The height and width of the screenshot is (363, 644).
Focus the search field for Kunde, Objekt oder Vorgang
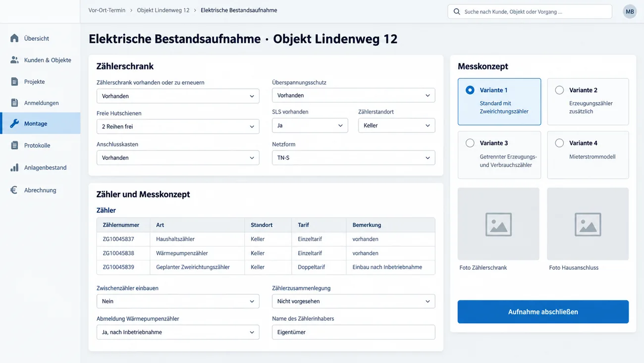pos(530,11)
